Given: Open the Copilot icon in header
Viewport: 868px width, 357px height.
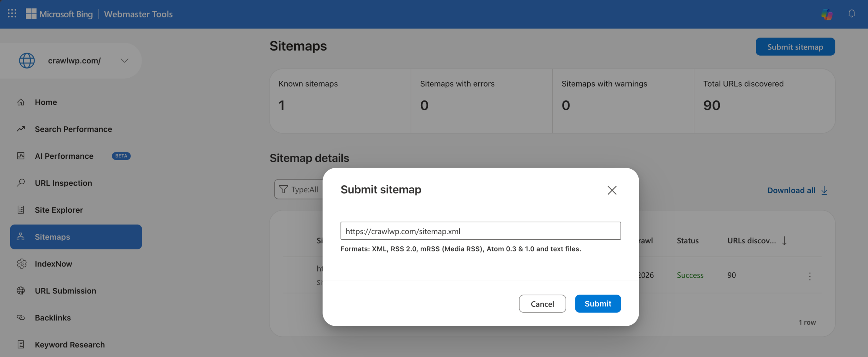Looking at the screenshot, I should 827,14.
